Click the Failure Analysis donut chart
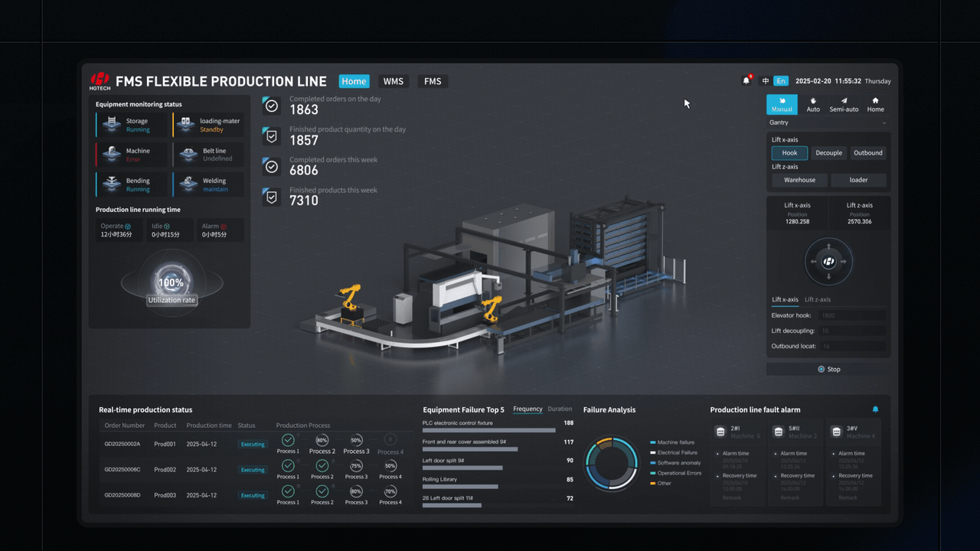The width and height of the screenshot is (980, 551). tap(611, 463)
